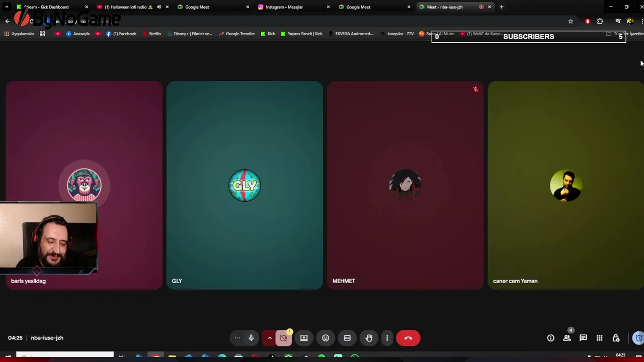Toggle the microphone in Meet

(251, 338)
